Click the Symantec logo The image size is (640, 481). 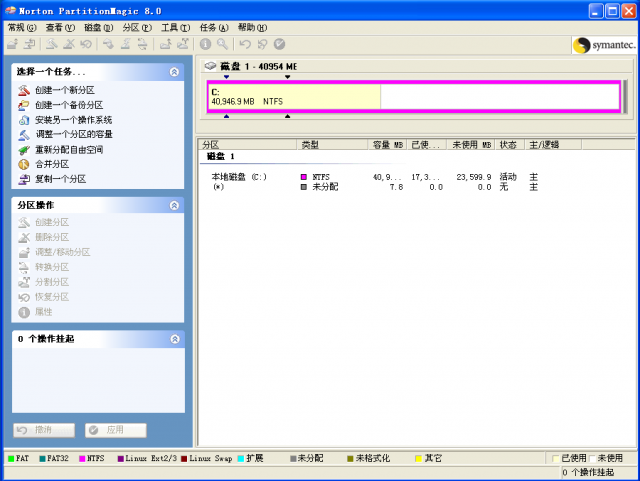pyautogui.click(x=604, y=45)
